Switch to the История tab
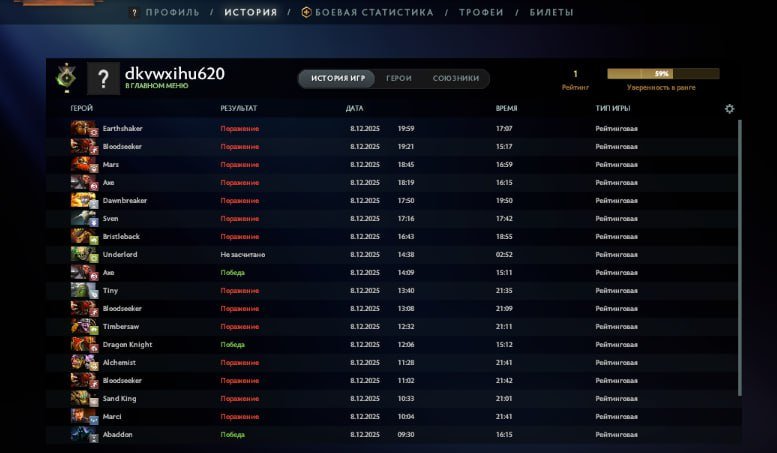Image resolution: width=777 pixels, height=453 pixels. coord(251,12)
